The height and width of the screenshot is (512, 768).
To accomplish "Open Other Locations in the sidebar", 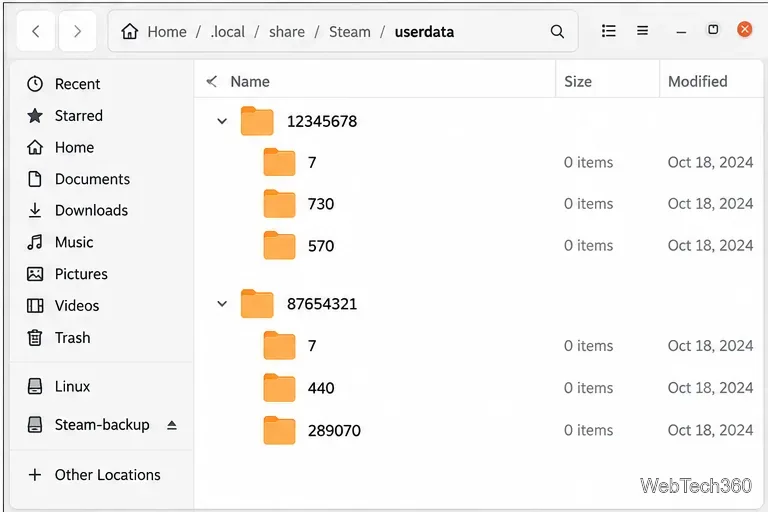I will point(108,474).
